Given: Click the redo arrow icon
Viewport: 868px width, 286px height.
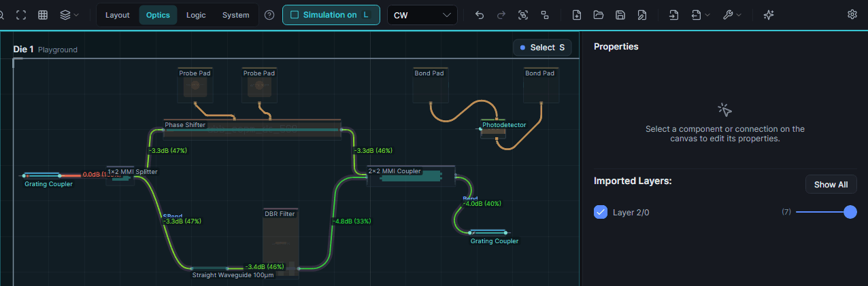Looking at the screenshot, I should coord(501,15).
